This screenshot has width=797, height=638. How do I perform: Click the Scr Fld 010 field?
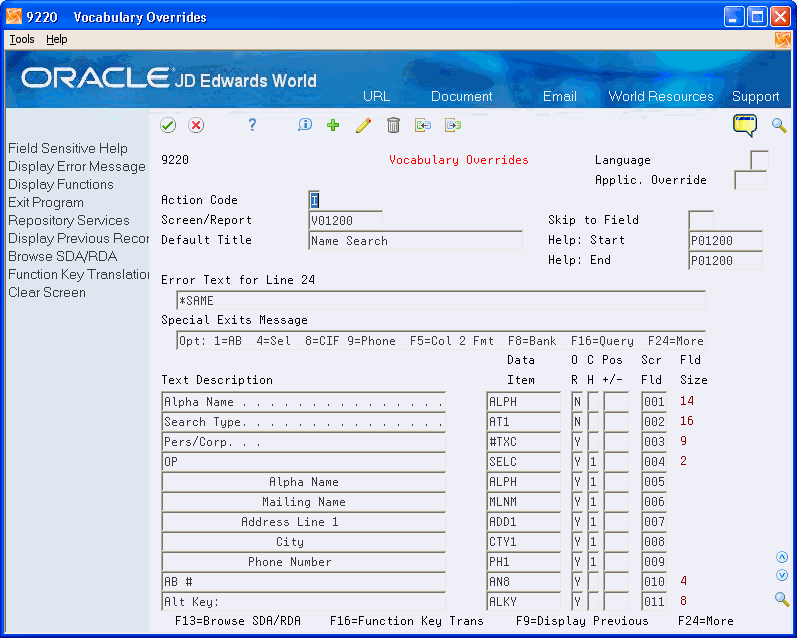point(654,582)
